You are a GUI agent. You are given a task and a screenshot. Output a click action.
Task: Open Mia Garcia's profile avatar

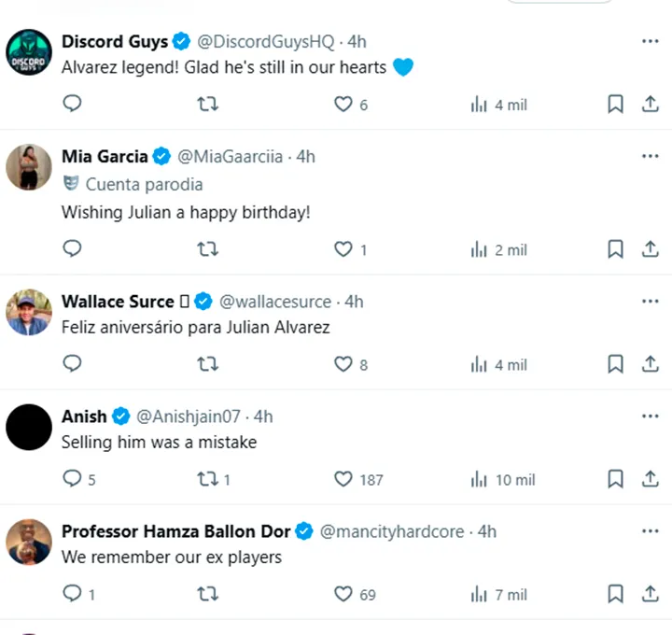coord(29,167)
